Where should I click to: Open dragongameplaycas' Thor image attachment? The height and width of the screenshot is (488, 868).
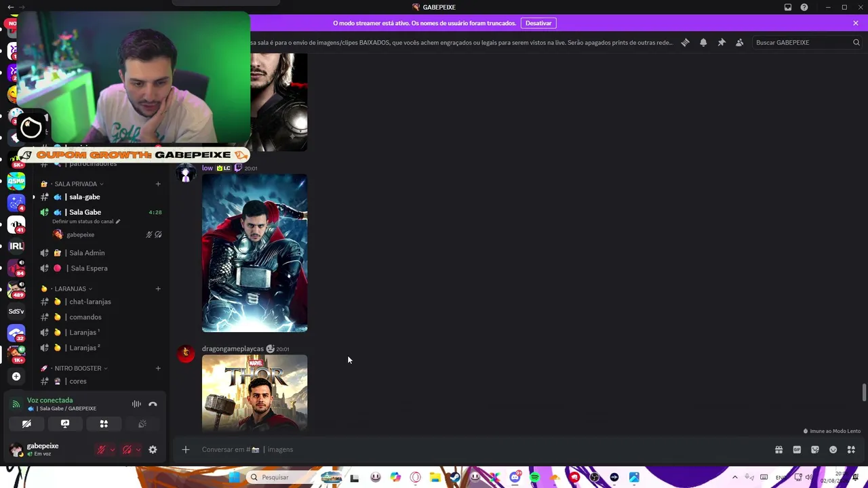tap(254, 393)
